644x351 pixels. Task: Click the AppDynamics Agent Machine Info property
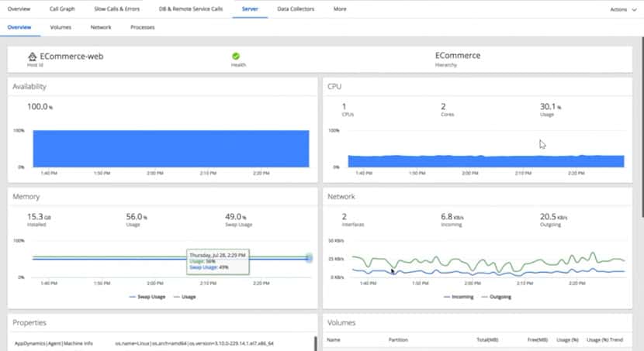click(54, 343)
